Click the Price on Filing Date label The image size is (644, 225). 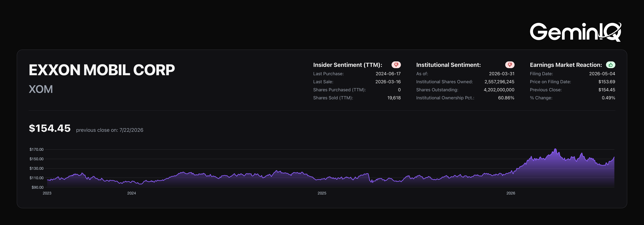click(550, 82)
